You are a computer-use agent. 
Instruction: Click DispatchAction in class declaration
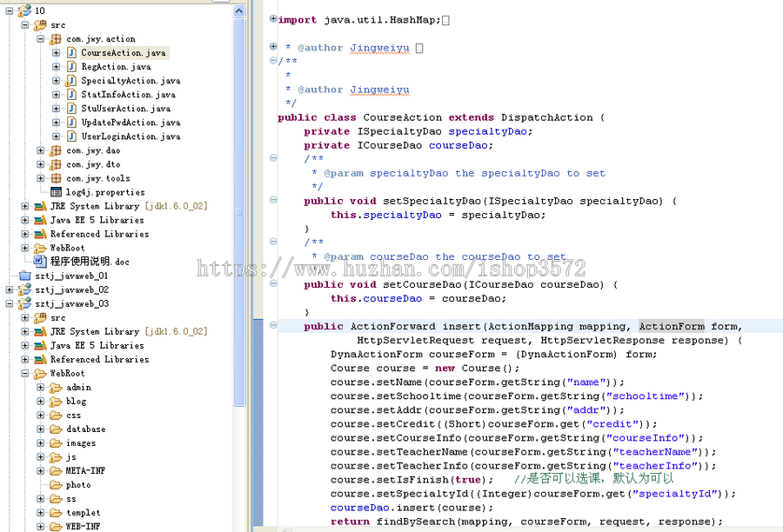(547, 117)
